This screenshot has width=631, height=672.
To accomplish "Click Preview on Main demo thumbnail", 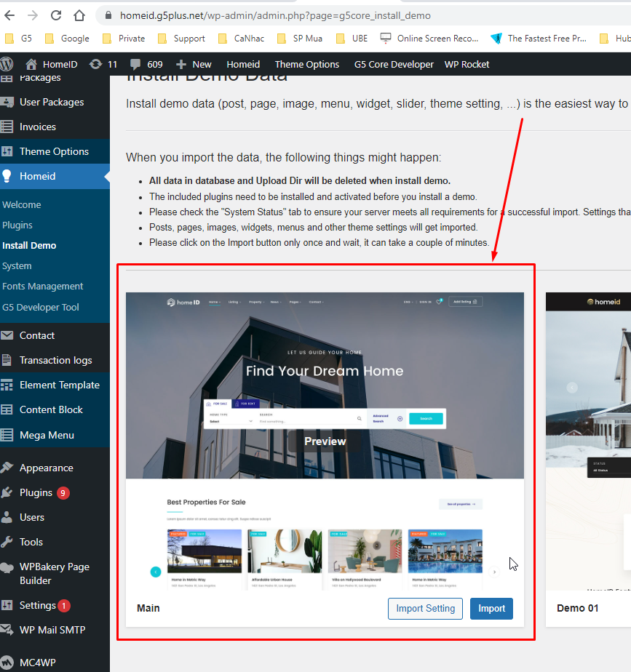I will (x=325, y=441).
